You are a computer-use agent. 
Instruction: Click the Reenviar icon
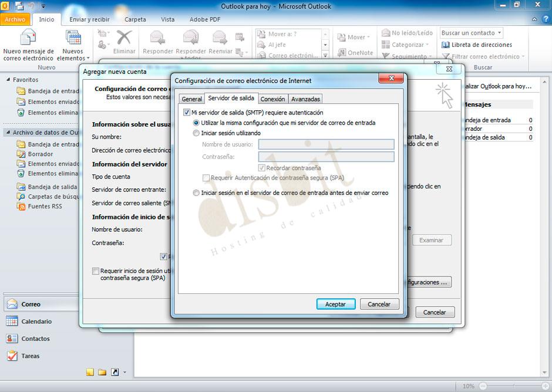[x=220, y=38]
